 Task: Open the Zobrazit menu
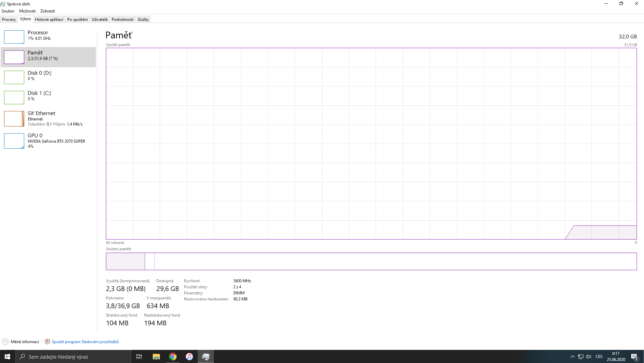click(47, 11)
